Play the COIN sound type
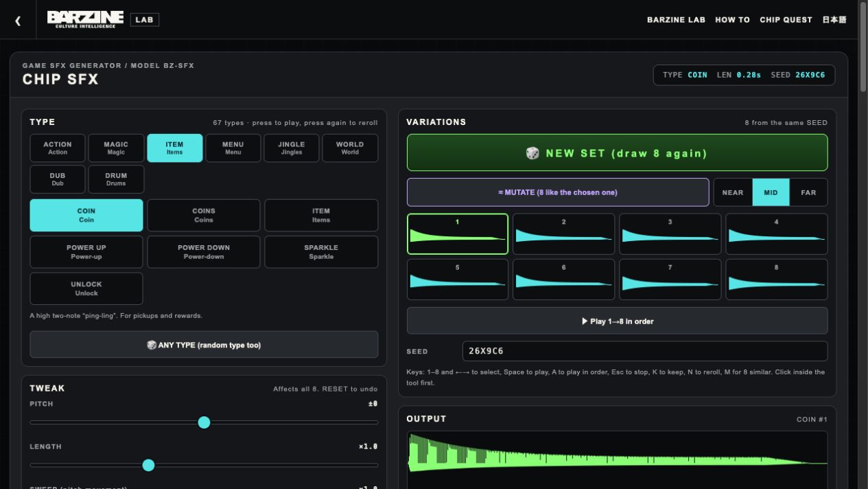Image resolution: width=868 pixels, height=489 pixels. click(86, 216)
